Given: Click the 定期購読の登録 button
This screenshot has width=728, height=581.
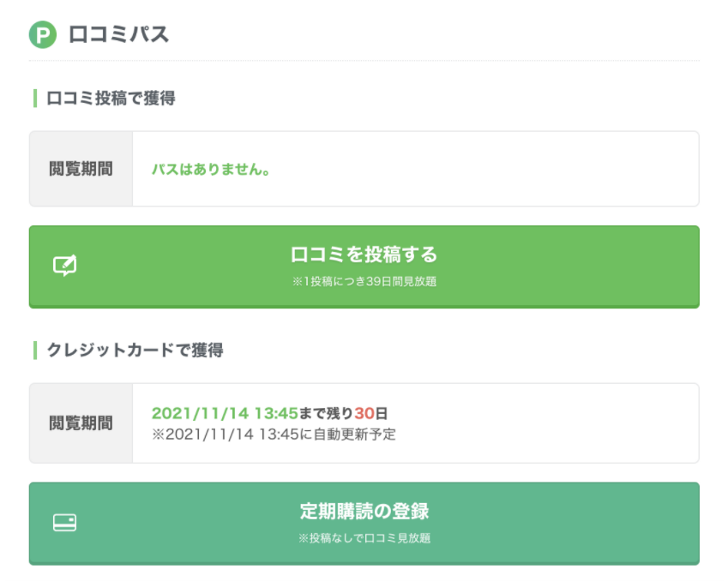Looking at the screenshot, I should point(364,523).
